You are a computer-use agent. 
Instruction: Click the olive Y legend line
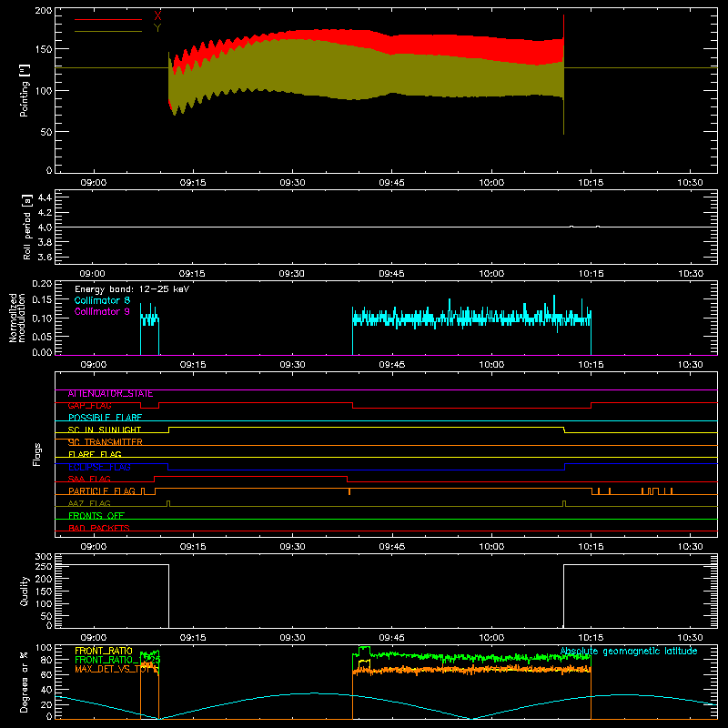[x=108, y=32]
